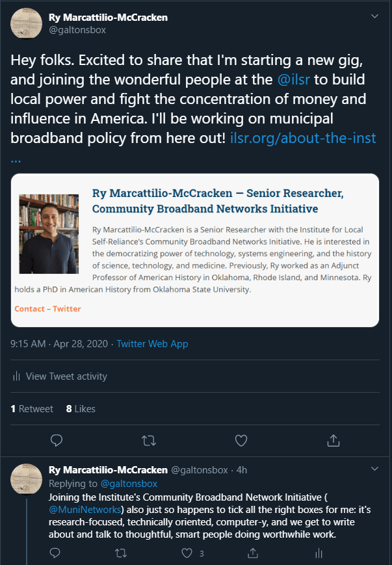This screenshot has width=392, height=565.
Task: Share the thread reply tweet
Action: point(252,553)
